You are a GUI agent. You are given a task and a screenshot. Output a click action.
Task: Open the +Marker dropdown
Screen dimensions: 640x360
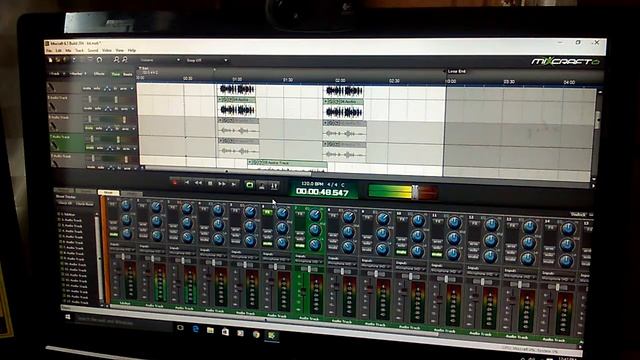point(78,74)
